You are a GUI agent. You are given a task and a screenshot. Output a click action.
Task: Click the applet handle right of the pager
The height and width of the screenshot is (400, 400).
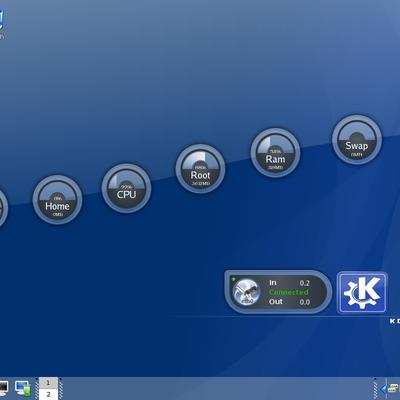point(60,389)
